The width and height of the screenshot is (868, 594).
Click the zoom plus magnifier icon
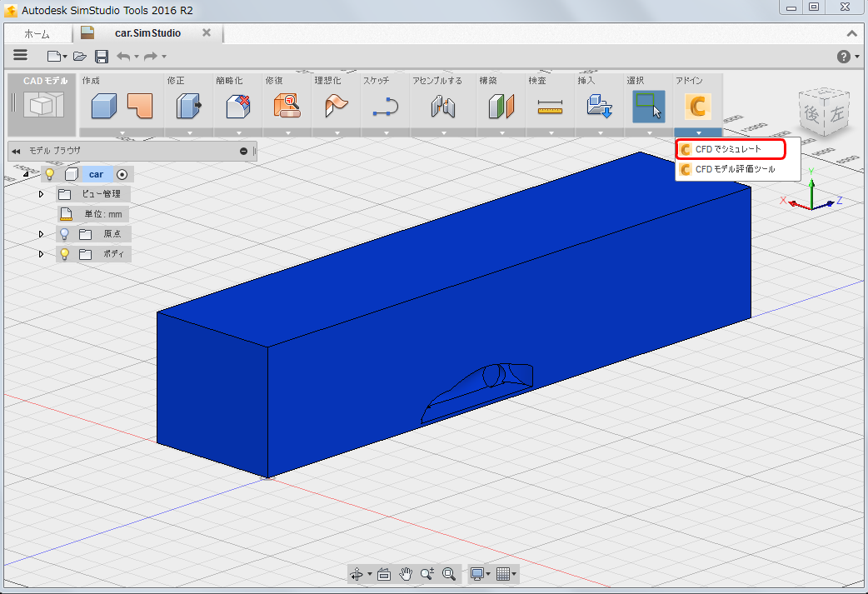[427, 574]
